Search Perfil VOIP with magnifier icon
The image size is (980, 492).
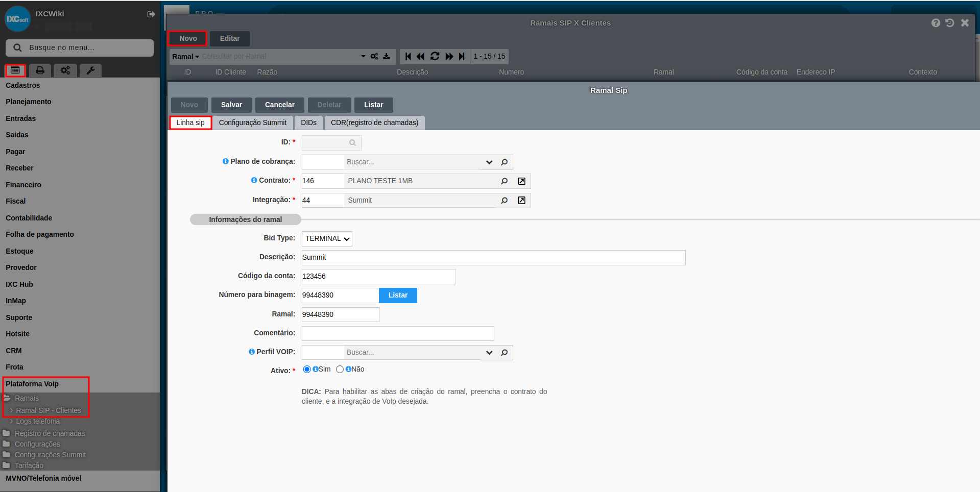coord(504,353)
